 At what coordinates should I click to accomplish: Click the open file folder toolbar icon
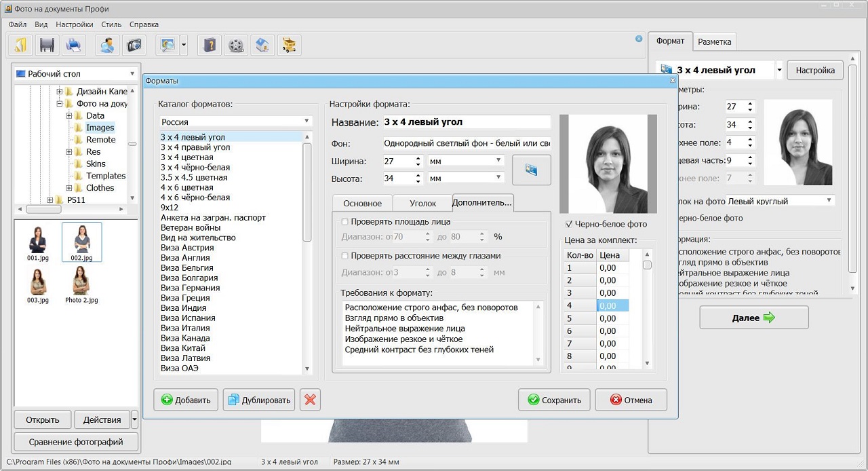pos(21,45)
